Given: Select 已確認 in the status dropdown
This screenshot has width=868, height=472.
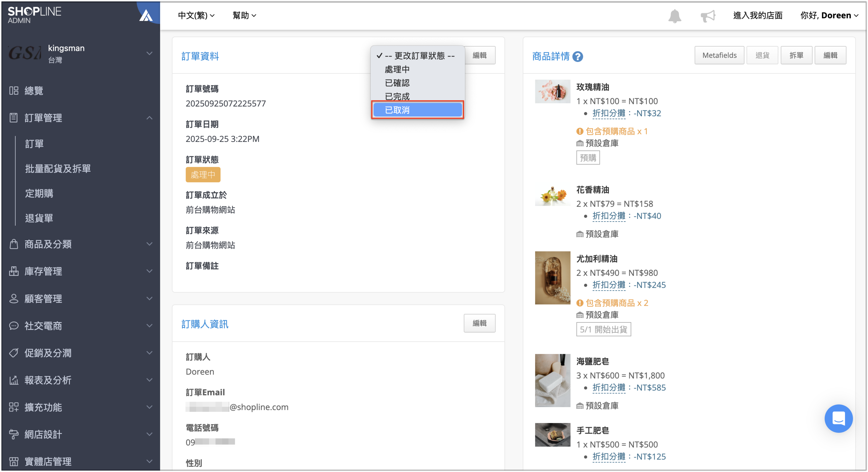Looking at the screenshot, I should [417, 83].
